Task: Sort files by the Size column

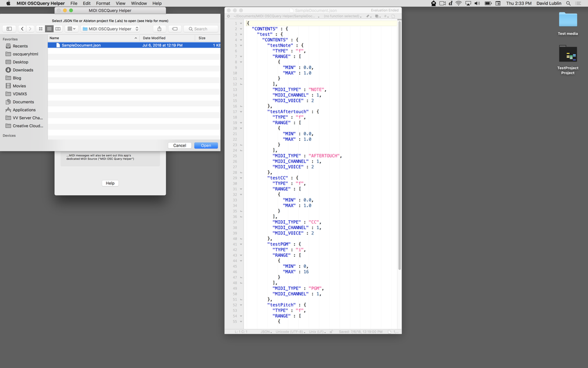Action: tap(208, 38)
